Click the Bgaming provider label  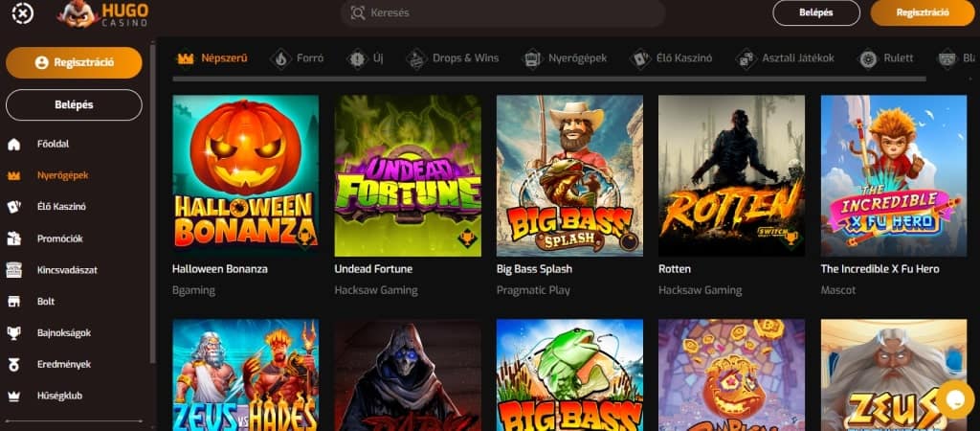[193, 290]
